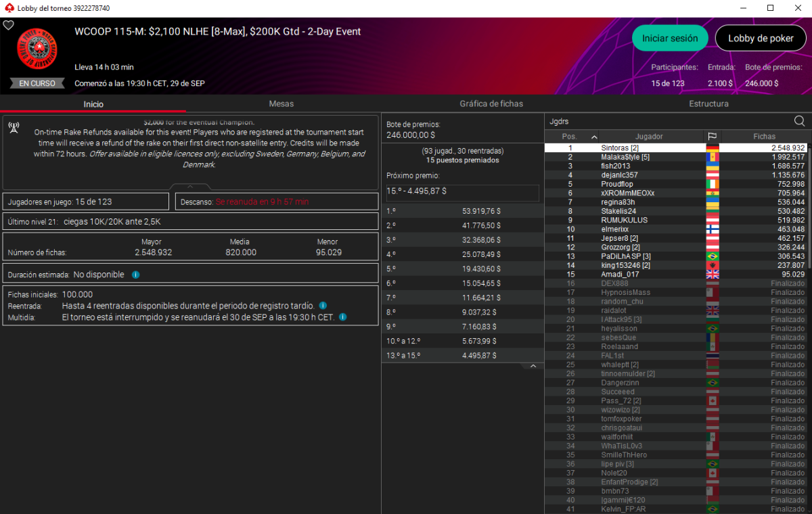
Task: Click the 1.º prize 53.919,76 $ row
Action: click(463, 211)
